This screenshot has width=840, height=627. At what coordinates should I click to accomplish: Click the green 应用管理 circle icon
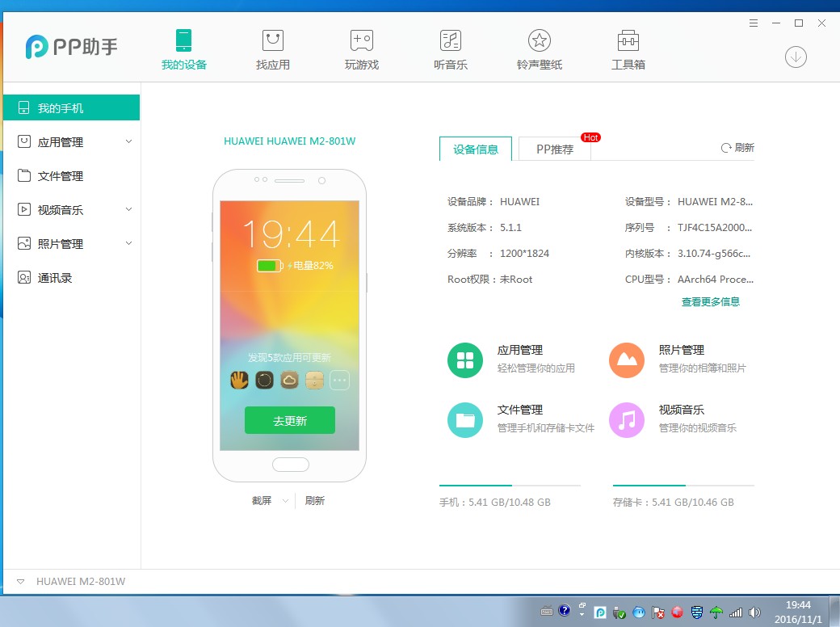coord(465,360)
